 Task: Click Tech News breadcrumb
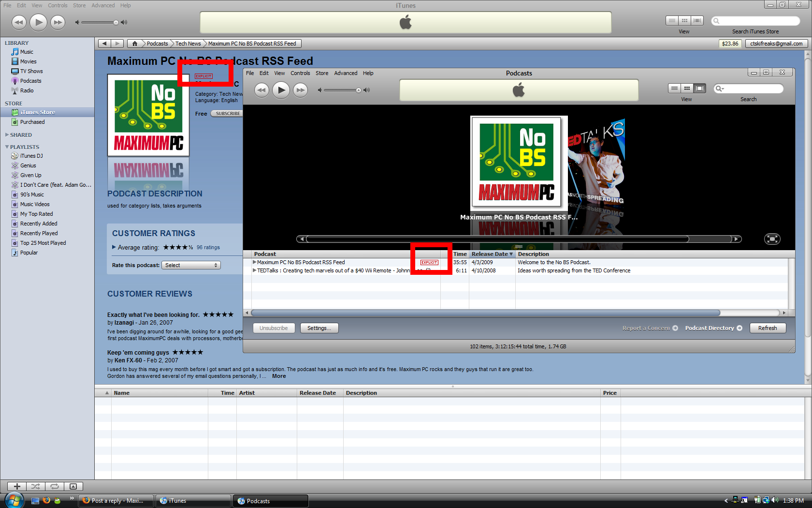click(188, 44)
